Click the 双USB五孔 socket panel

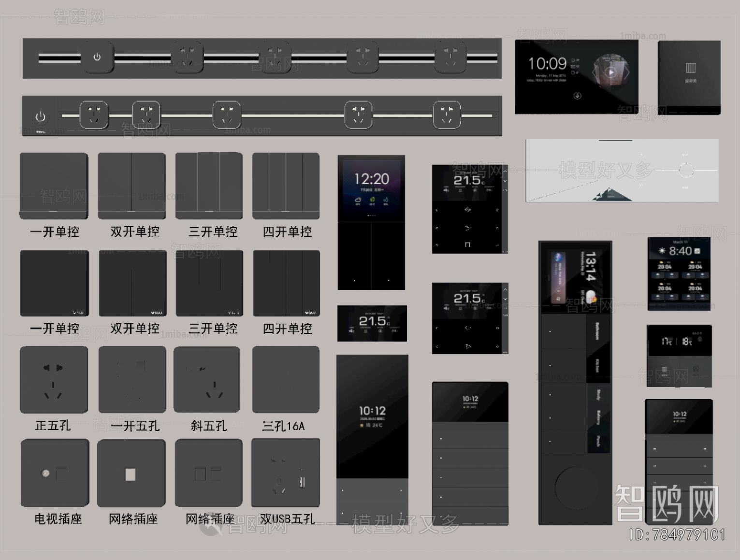click(286, 473)
